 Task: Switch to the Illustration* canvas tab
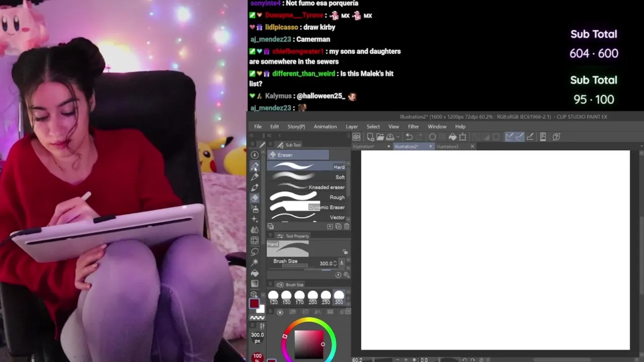371,147
